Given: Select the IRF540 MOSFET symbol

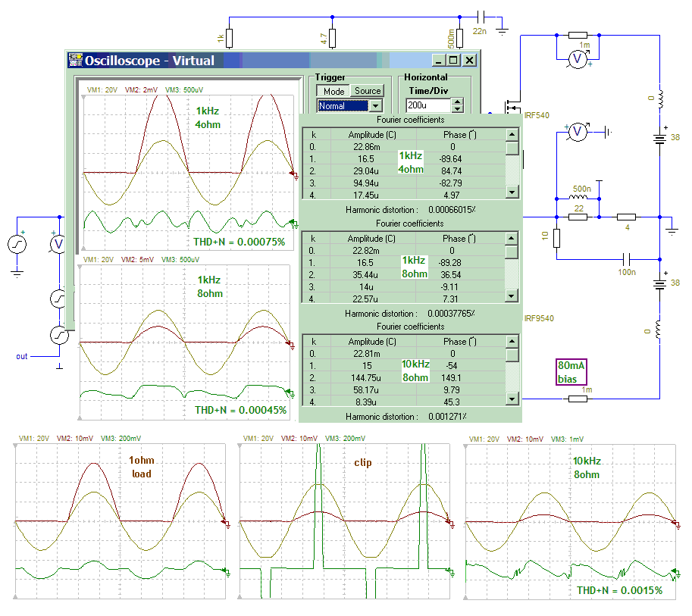Looking at the screenshot, I should click(x=513, y=106).
